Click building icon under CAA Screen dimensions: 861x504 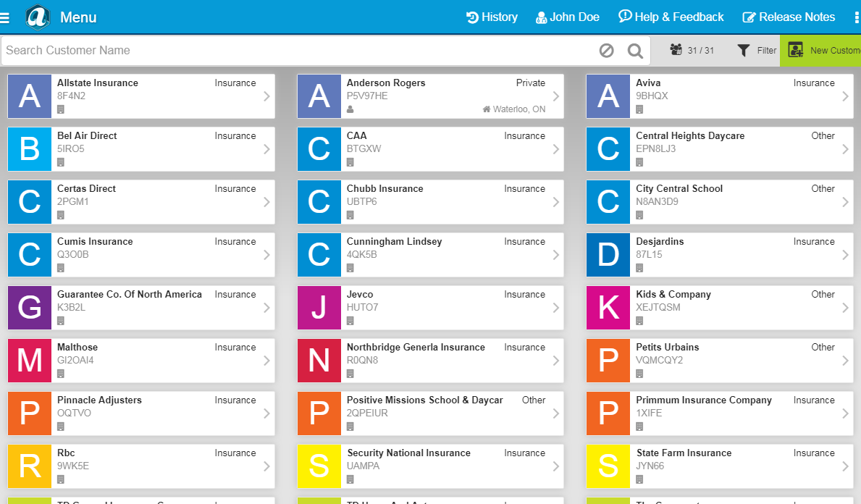tap(350, 162)
